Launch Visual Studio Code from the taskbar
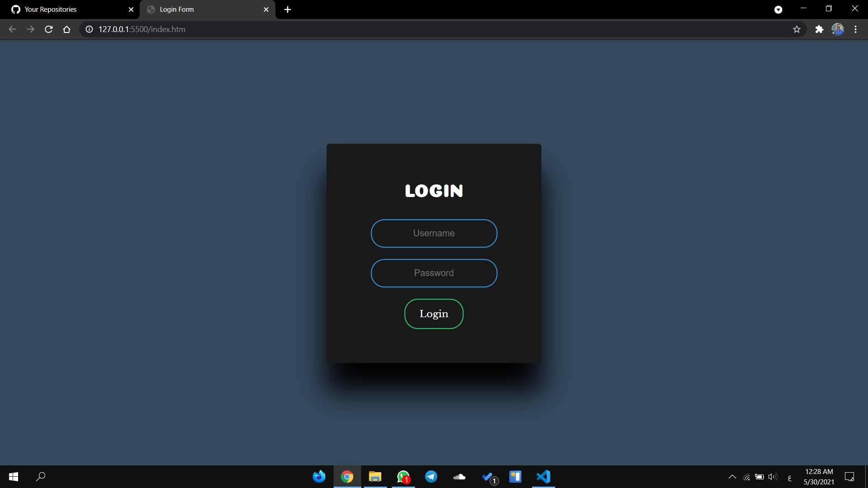868x488 pixels. point(543,477)
